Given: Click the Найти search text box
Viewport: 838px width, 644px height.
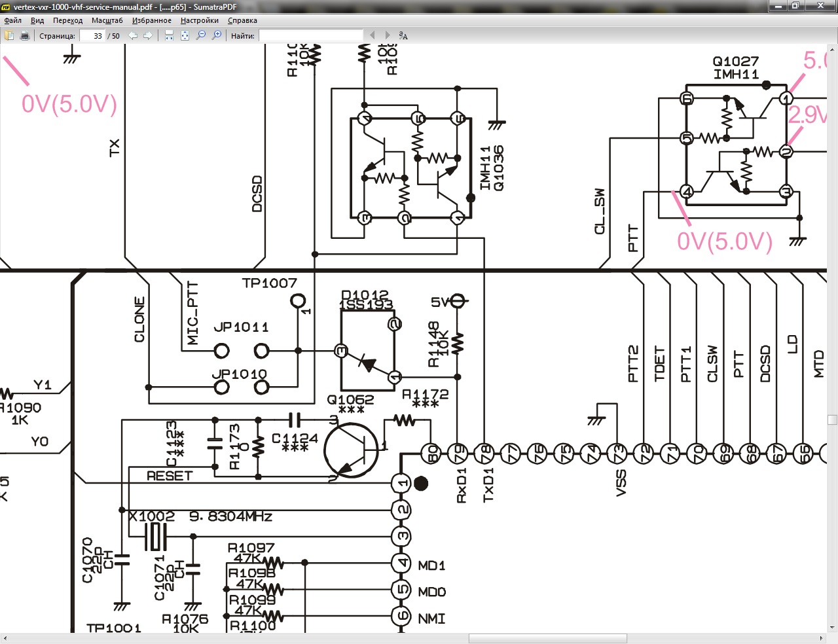Looking at the screenshot, I should pos(310,36).
